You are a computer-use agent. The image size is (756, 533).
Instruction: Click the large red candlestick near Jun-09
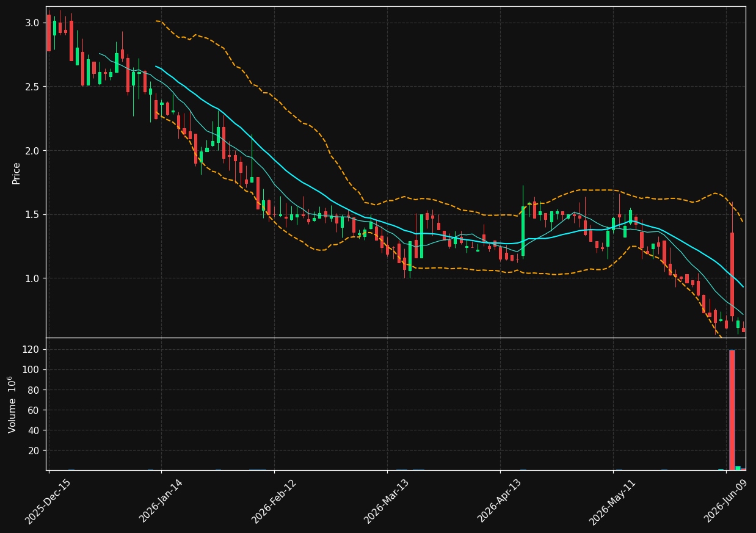point(732,274)
